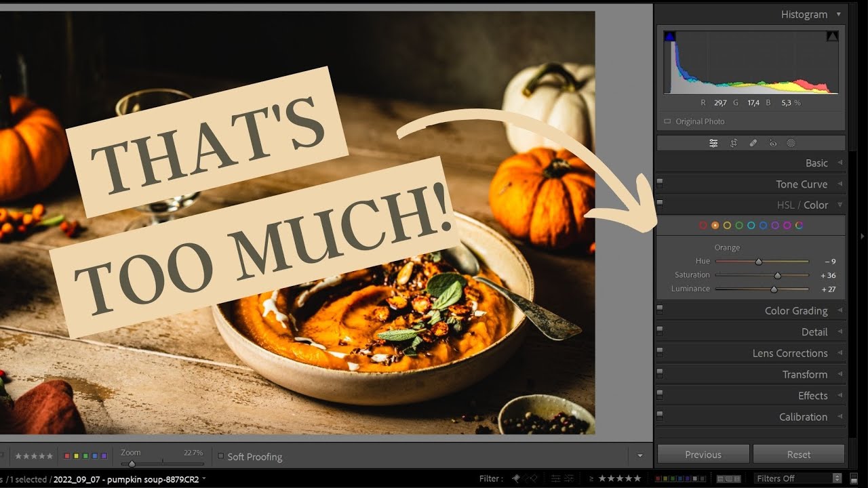Image resolution: width=868 pixels, height=488 pixels.
Task: Expand the Lens Corrections panel triangle
Action: click(840, 353)
